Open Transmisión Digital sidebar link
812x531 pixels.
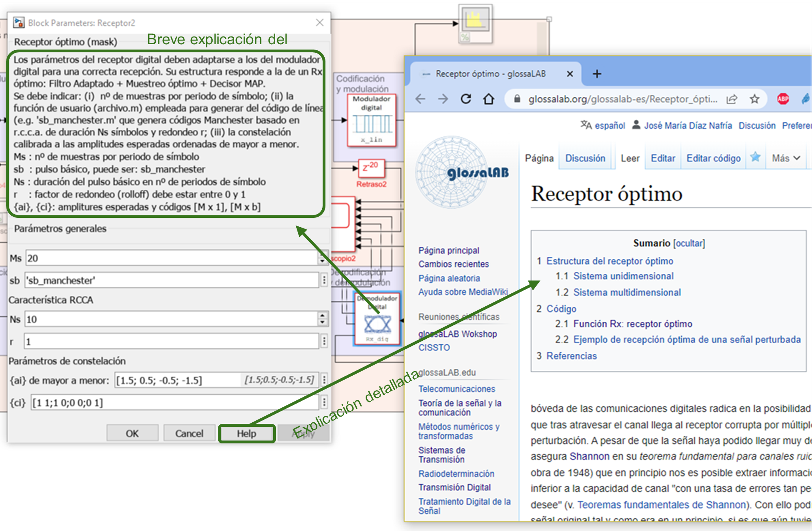coord(454,487)
